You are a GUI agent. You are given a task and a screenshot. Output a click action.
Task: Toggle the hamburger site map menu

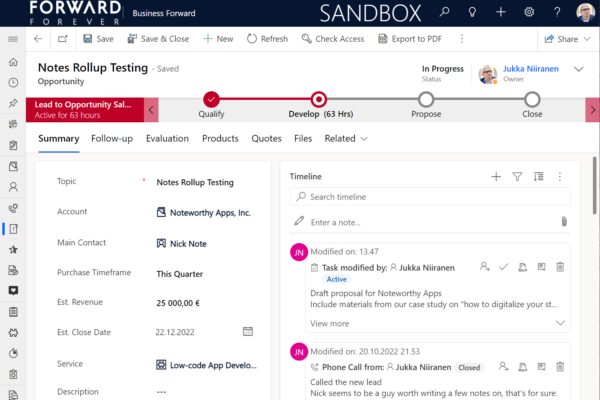13,39
